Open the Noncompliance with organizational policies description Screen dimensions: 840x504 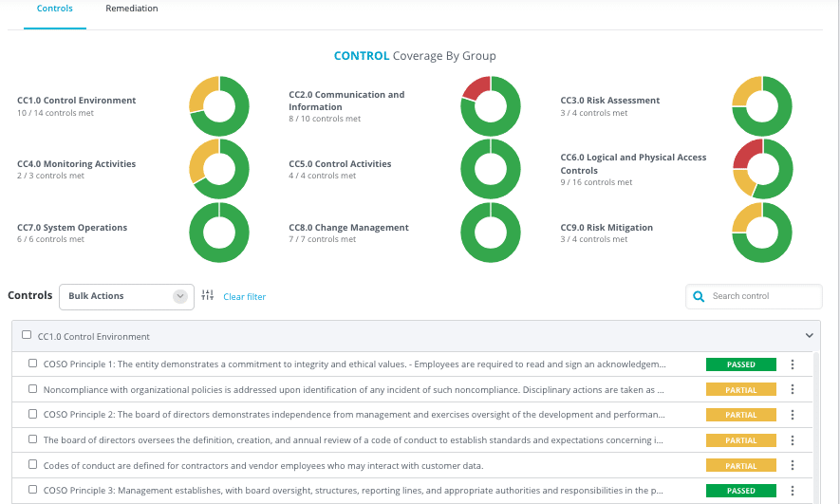coord(354,390)
